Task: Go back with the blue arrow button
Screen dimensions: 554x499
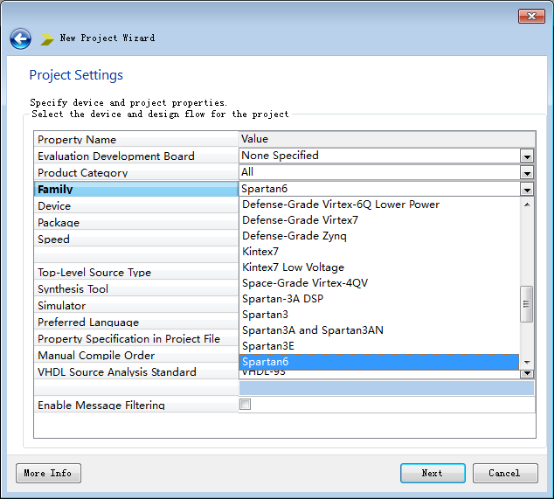Action: [x=20, y=39]
